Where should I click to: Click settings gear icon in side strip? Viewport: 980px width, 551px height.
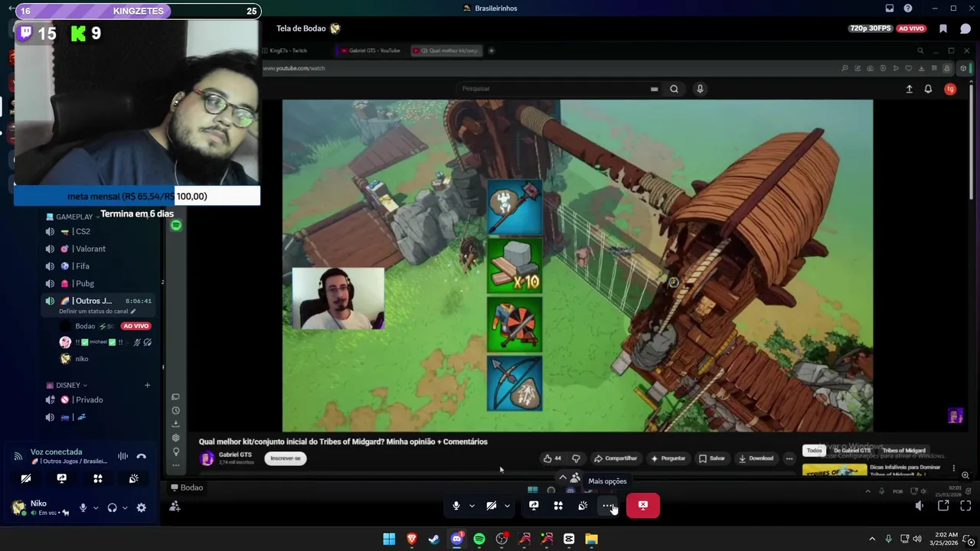tap(175, 438)
